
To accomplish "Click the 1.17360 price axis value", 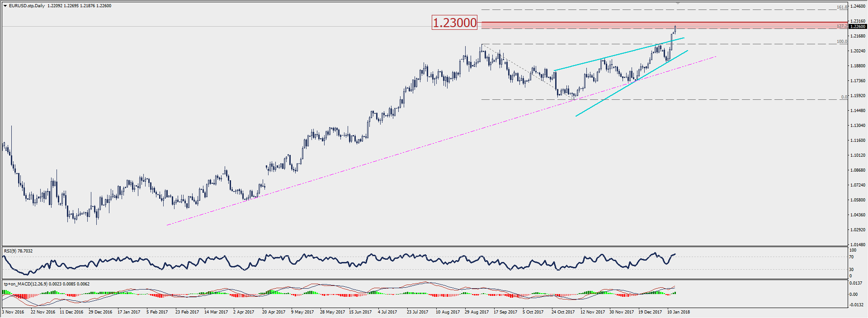I will [x=858, y=81].
